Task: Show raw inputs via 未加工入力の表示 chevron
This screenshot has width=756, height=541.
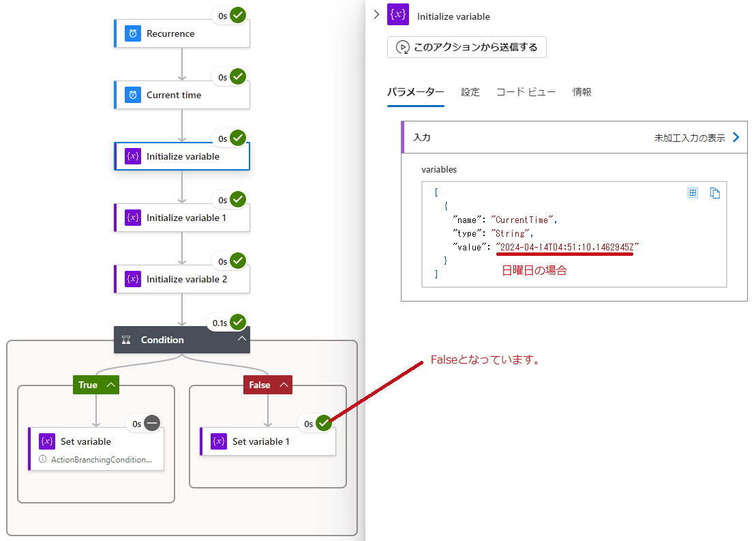Action: [x=736, y=138]
